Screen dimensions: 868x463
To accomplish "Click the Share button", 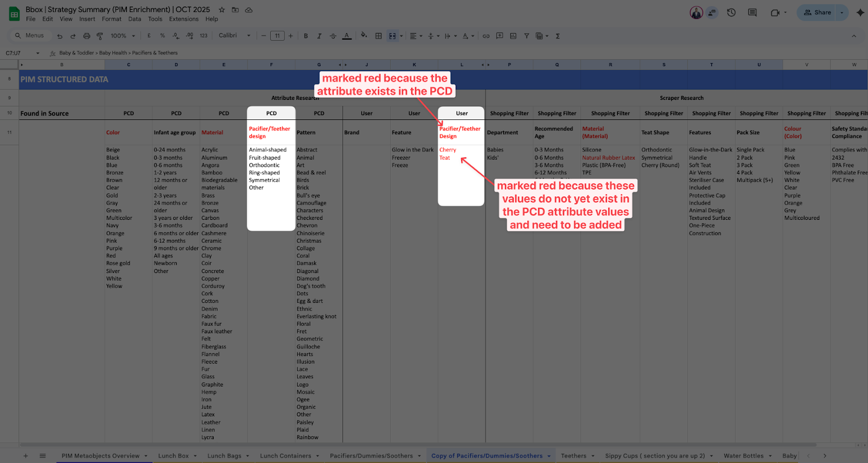I will (817, 12).
